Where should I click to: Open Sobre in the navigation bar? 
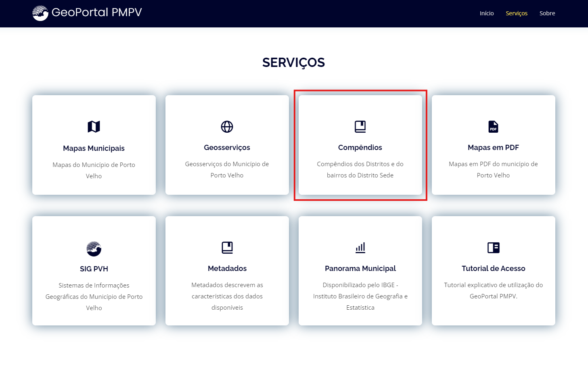click(547, 13)
